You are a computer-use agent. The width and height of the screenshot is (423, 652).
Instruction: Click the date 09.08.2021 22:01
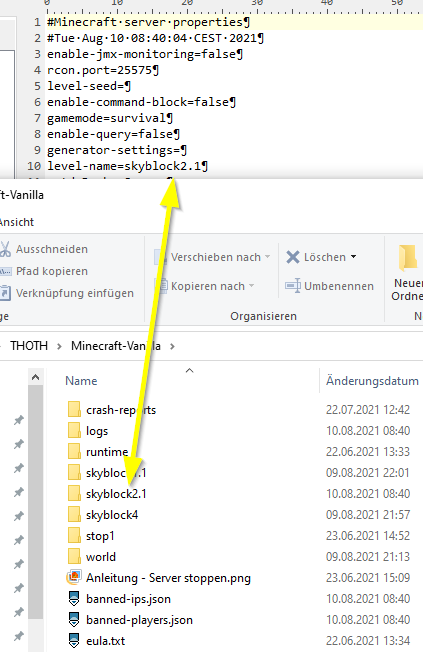368,473
